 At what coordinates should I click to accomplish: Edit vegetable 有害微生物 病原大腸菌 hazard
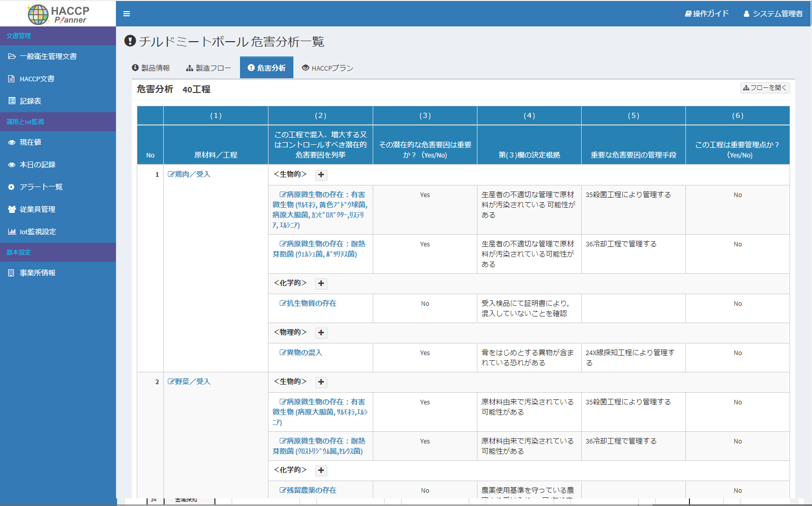tap(320, 412)
